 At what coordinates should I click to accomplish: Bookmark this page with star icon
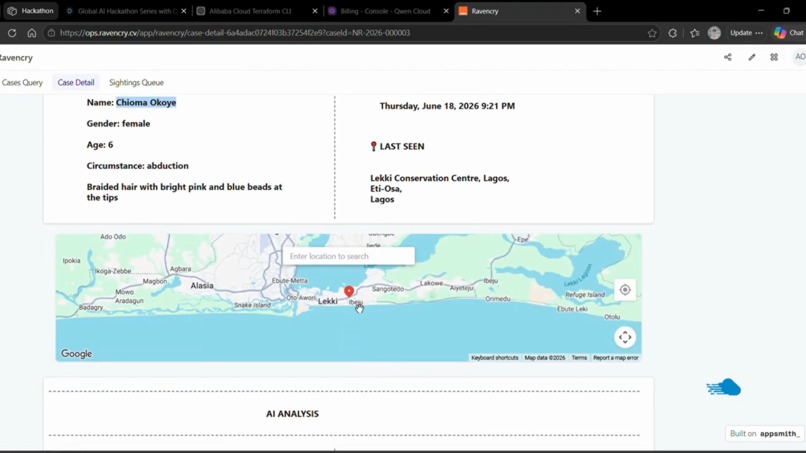[652, 33]
